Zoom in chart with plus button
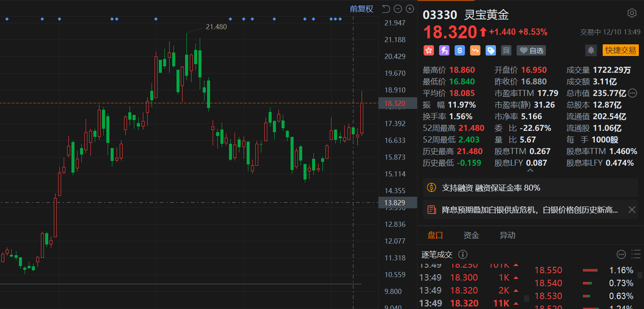644x309 pixels. click(410, 9)
